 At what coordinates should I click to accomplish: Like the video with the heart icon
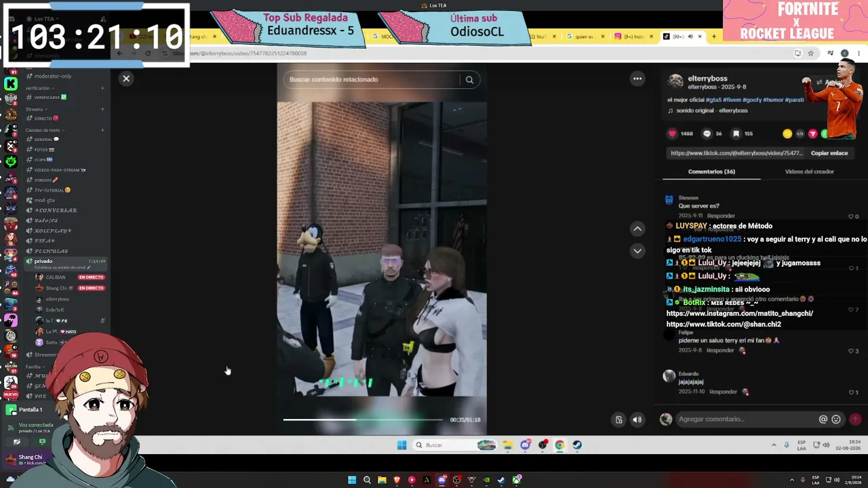coord(673,134)
